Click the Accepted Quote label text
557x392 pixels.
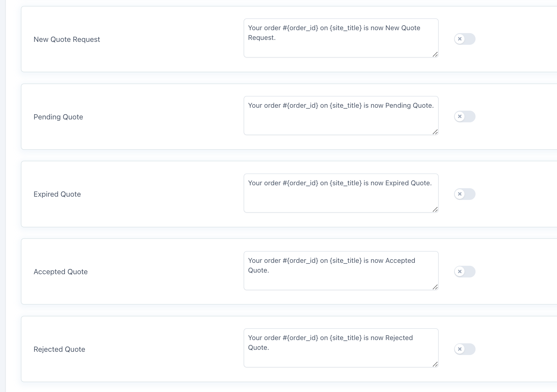point(61,272)
